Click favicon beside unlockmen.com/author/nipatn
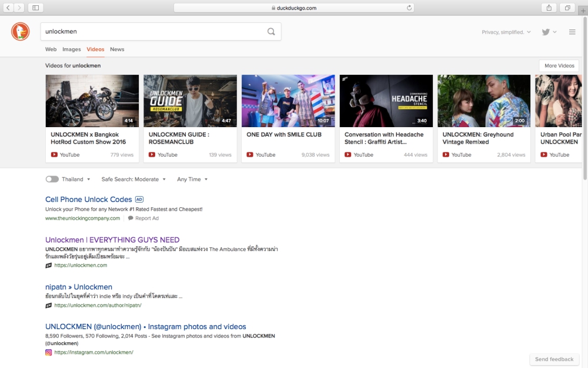Screen dimensions: 588x368 point(48,306)
